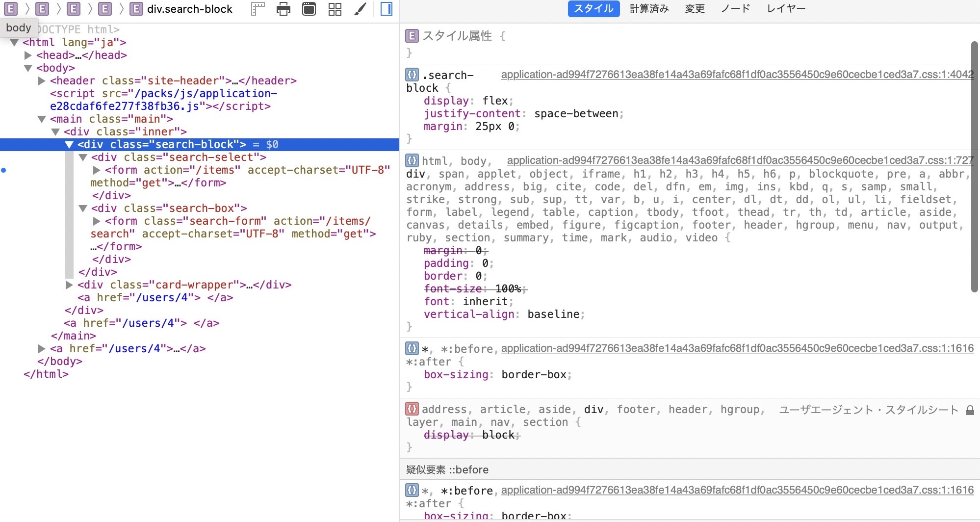980x522 pixels.
Task: Collapse the div search-box node
Action: 83,209
